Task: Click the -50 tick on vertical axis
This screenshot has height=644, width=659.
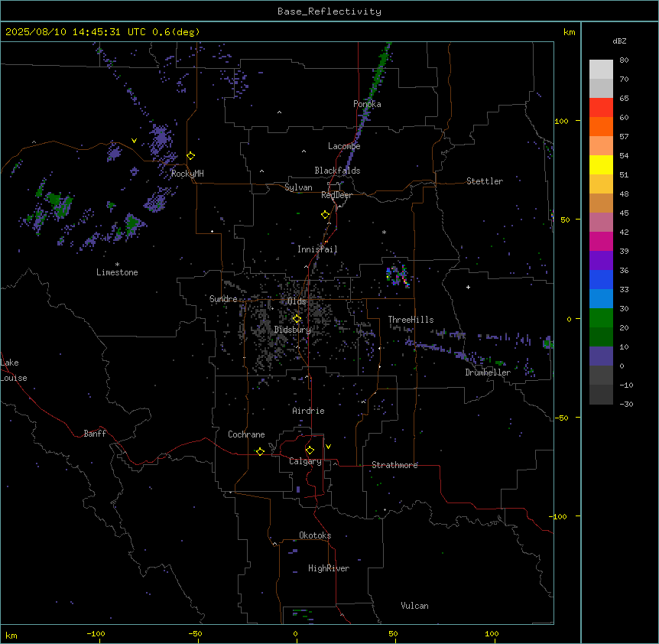Action: [x=561, y=418]
